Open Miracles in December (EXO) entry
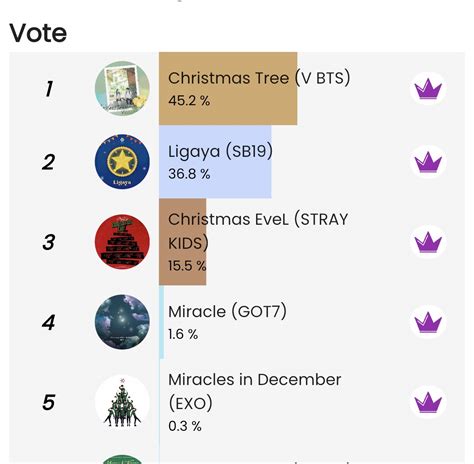 tap(255, 391)
